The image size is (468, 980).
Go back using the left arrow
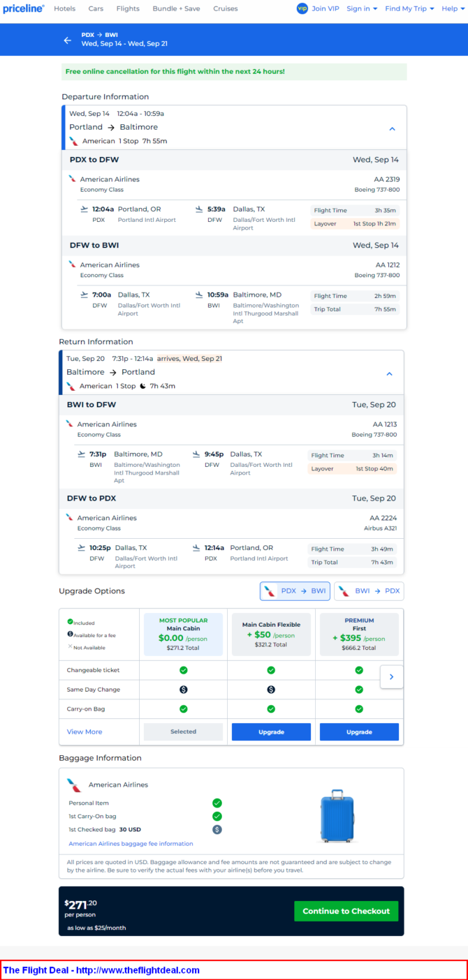pos(68,40)
